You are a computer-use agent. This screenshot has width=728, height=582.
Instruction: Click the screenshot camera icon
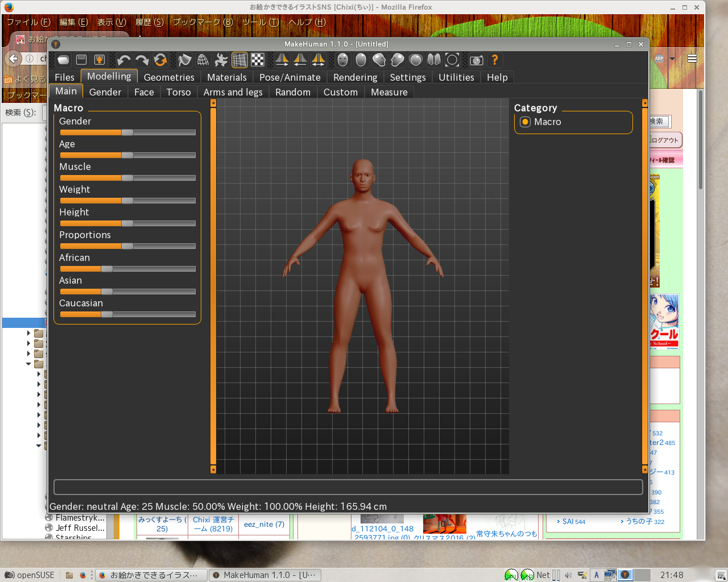(477, 60)
